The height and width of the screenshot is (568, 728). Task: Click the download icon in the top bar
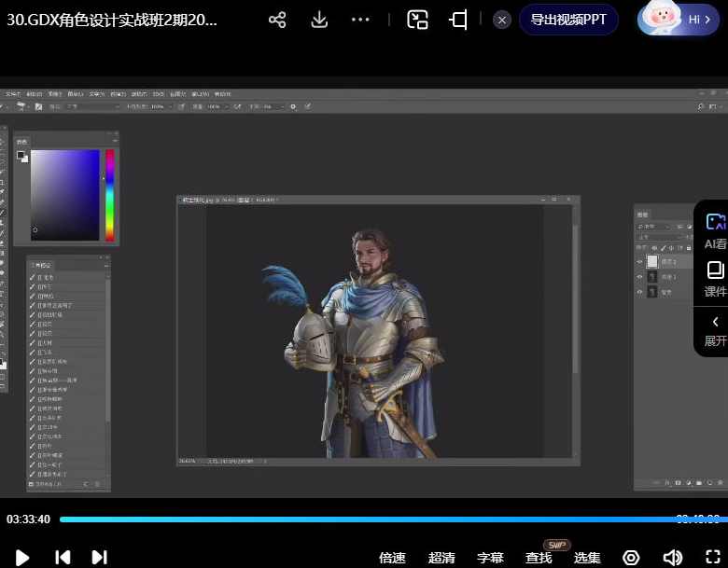click(319, 21)
